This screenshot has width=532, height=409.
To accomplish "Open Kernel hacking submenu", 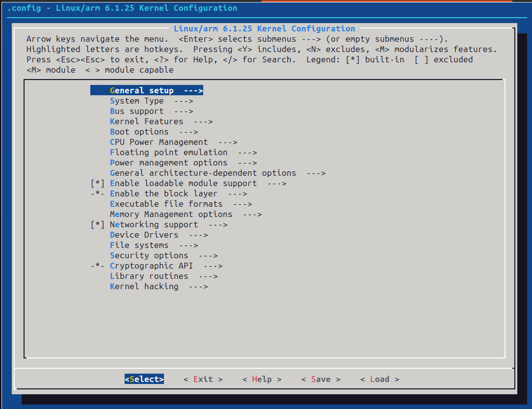I will [x=159, y=286].
